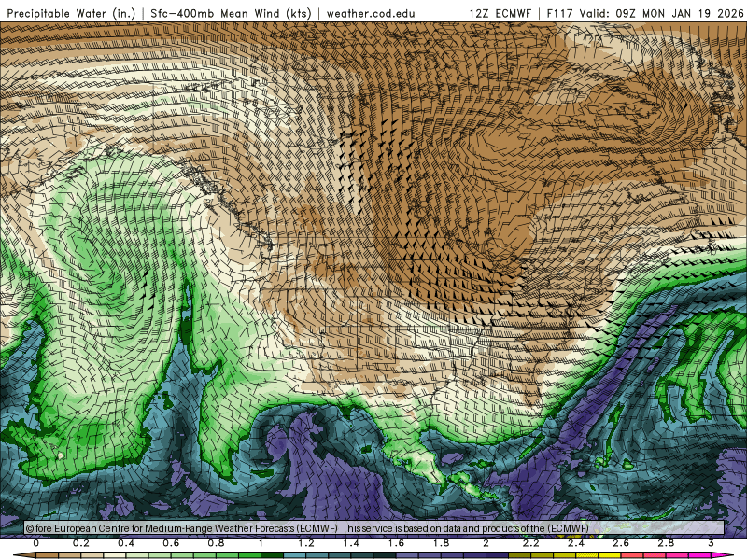The image size is (747, 560).
Task: Click the legend value '0.2'
Action: 81,543
